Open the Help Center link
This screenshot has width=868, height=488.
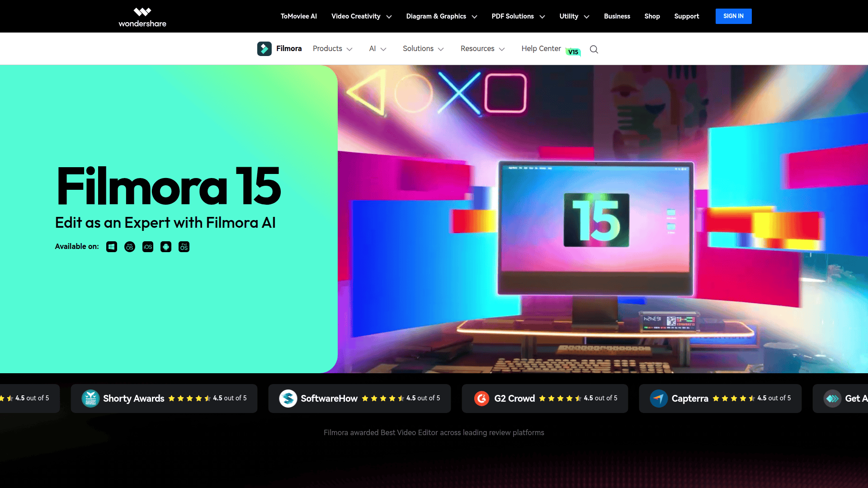pos(541,48)
